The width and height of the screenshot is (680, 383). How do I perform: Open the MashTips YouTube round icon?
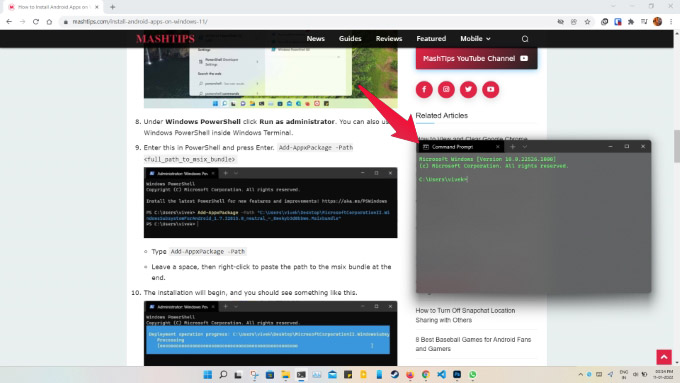point(490,89)
